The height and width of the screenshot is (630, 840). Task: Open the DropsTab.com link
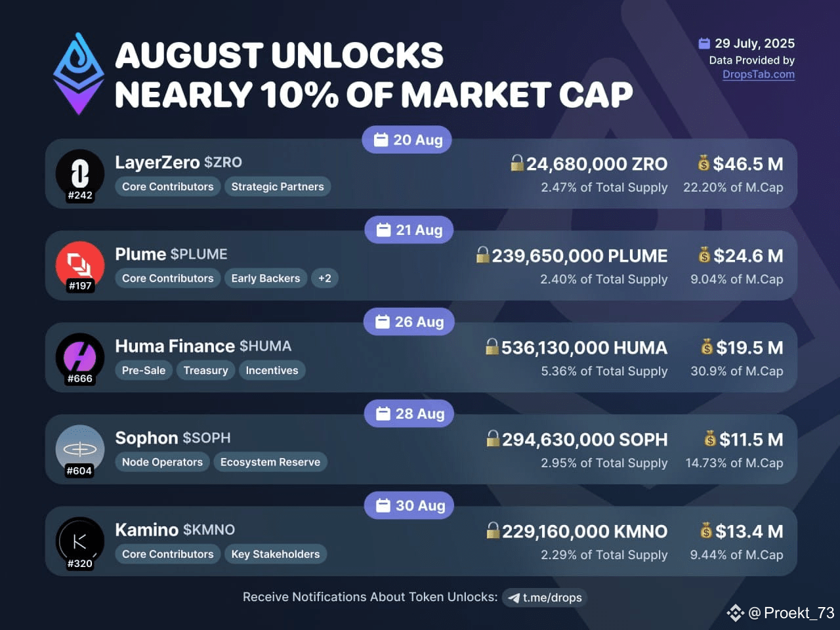point(759,74)
